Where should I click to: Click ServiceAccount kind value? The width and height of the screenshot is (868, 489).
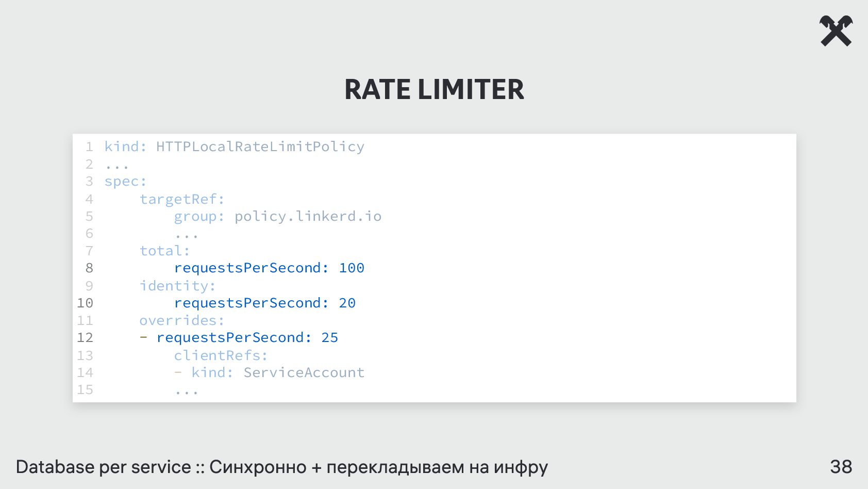click(304, 372)
